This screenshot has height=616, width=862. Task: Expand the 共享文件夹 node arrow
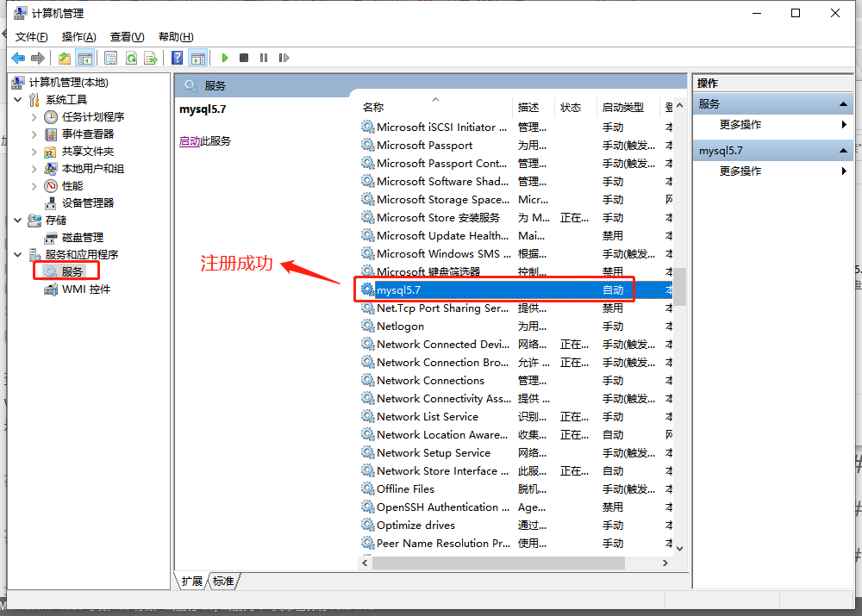34,151
